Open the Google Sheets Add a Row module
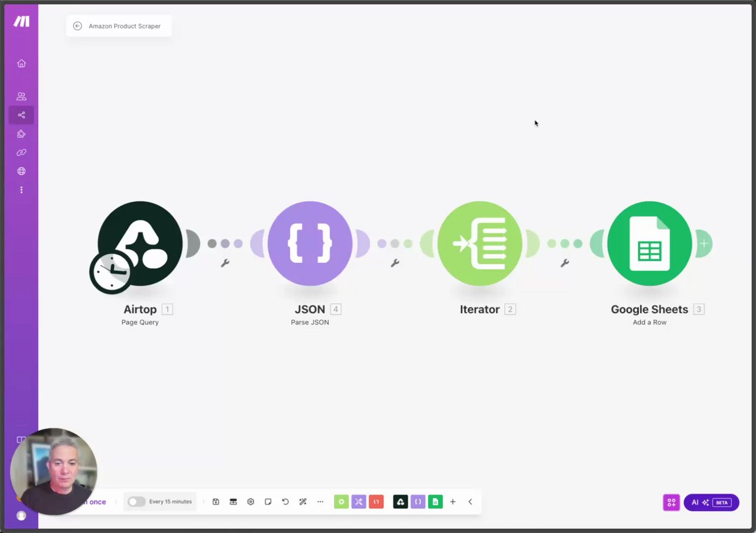Screen dimensions: 756x533 tap(650, 243)
